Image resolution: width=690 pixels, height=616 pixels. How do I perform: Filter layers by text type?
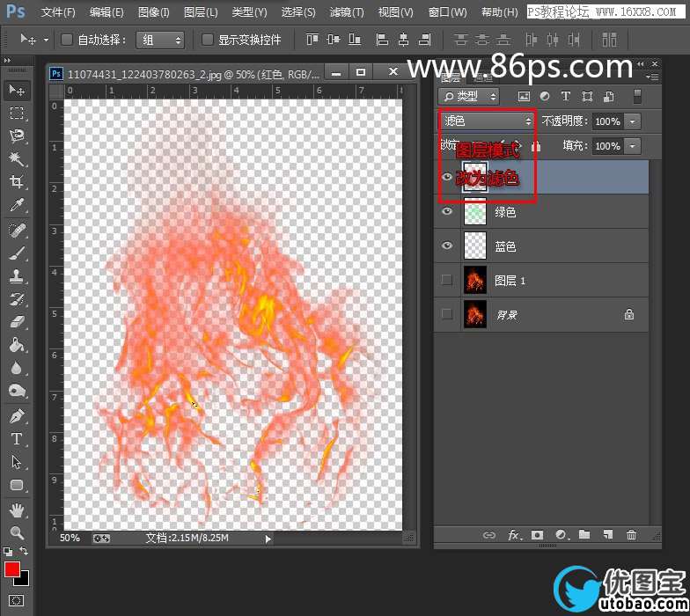click(566, 97)
